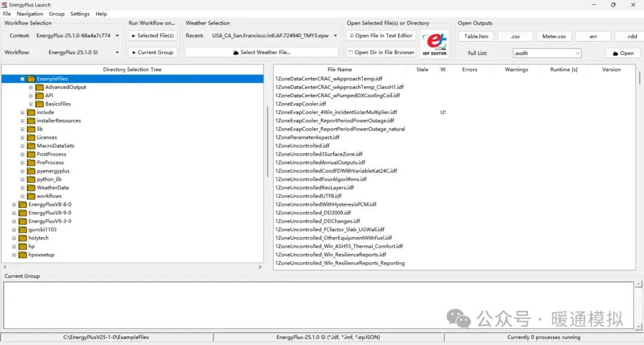Screen dimensions: 644x345
Task: Click the ExampleFiles folder icon
Action: pos(31,79)
